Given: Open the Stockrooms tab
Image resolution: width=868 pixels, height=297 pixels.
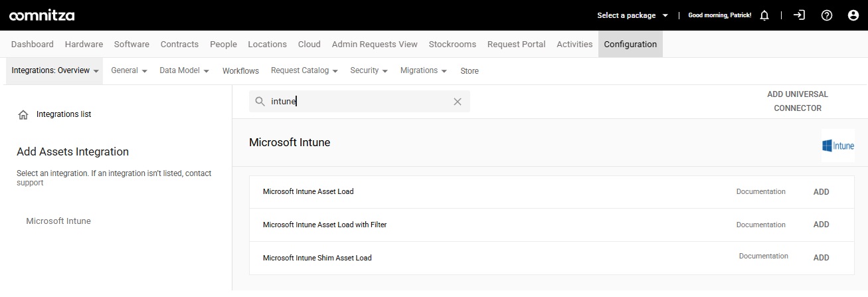Looking at the screenshot, I should (452, 45).
